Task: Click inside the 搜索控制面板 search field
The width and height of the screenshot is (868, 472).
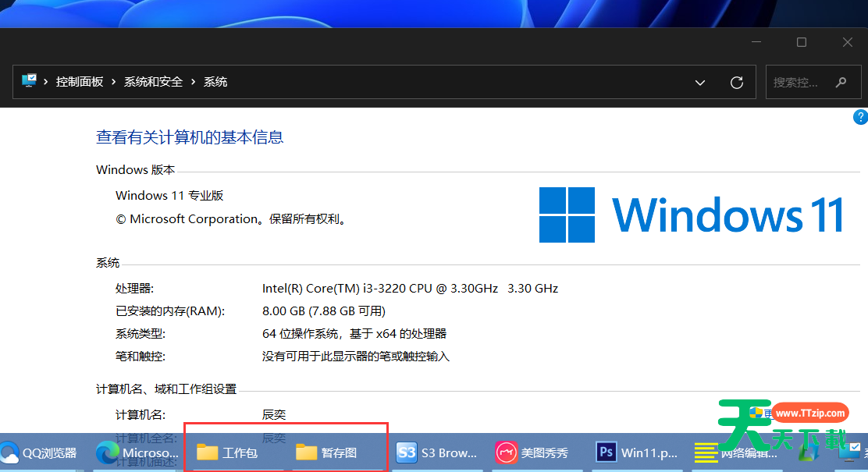Action: coord(796,81)
